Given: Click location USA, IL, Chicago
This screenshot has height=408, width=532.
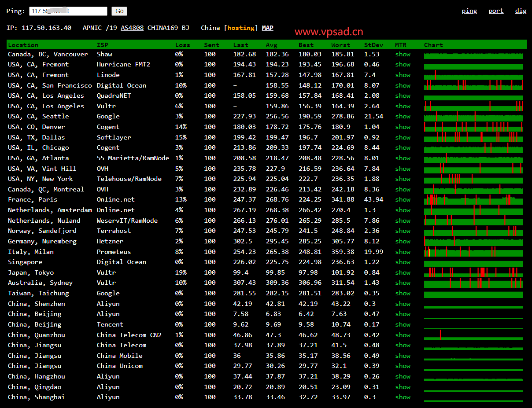Looking at the screenshot, I should click(38, 147).
